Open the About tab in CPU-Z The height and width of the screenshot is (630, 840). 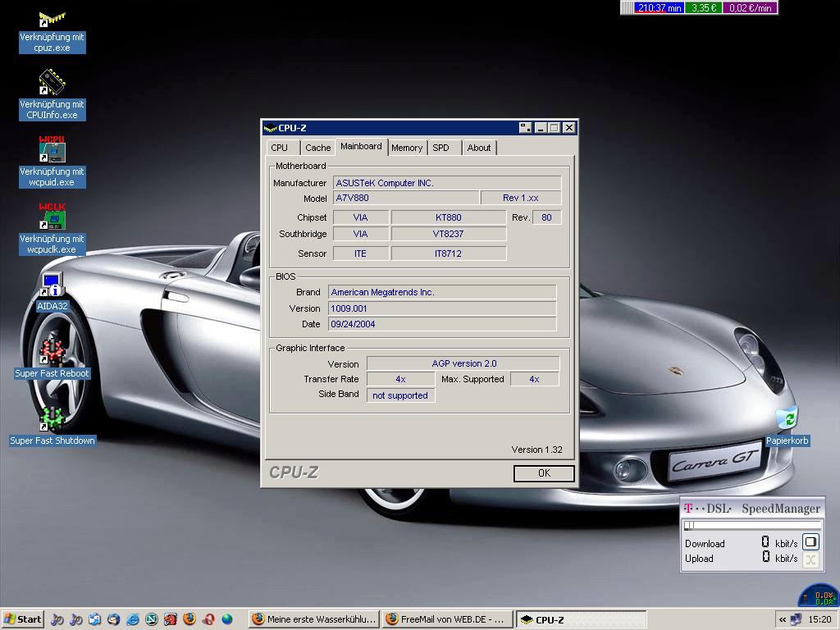click(478, 148)
